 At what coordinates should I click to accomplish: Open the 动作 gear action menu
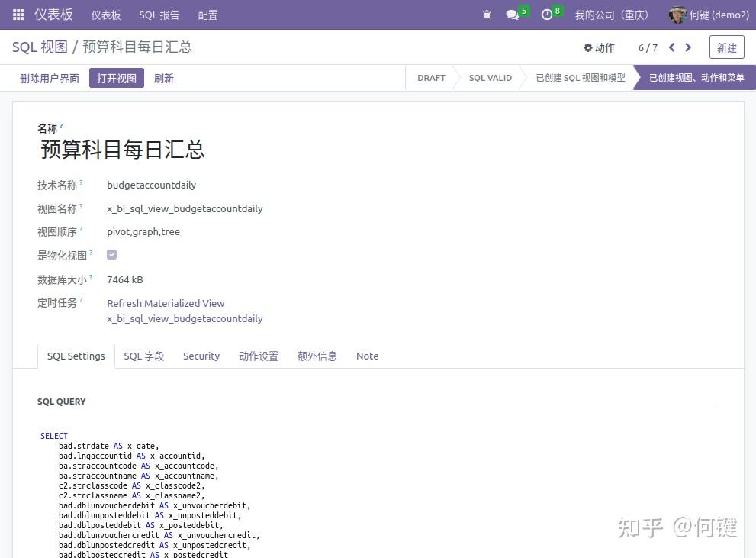(x=600, y=47)
